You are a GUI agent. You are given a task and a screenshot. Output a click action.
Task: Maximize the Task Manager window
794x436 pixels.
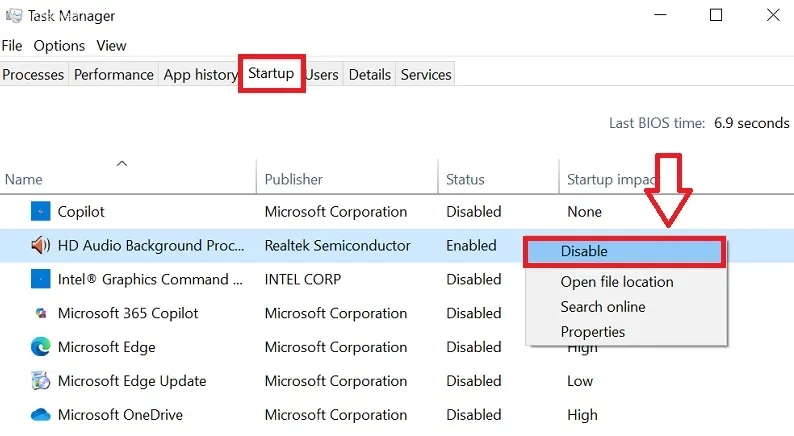(x=716, y=15)
